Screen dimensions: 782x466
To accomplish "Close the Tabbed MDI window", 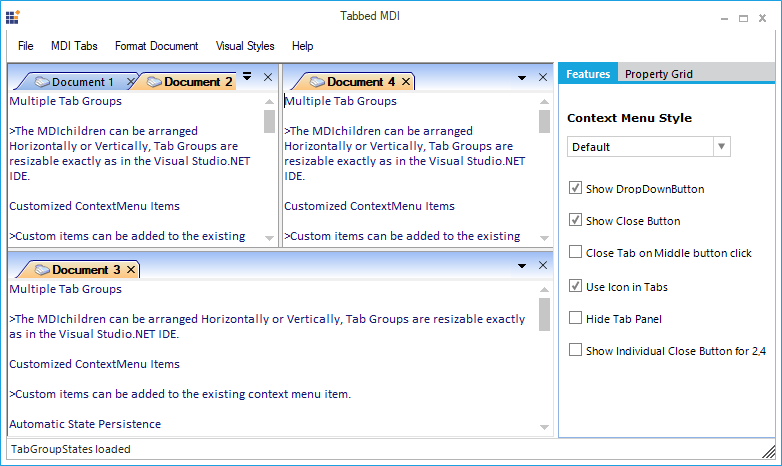I will pos(763,18).
